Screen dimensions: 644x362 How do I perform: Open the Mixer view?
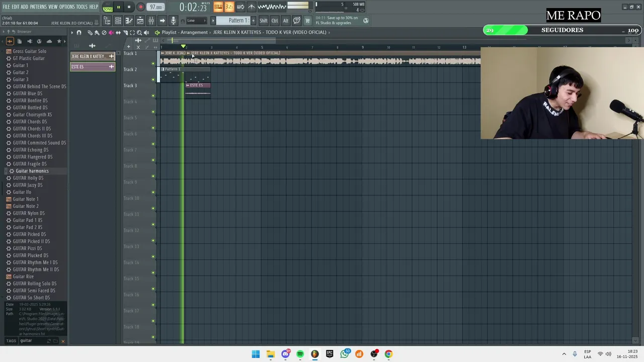point(151,21)
